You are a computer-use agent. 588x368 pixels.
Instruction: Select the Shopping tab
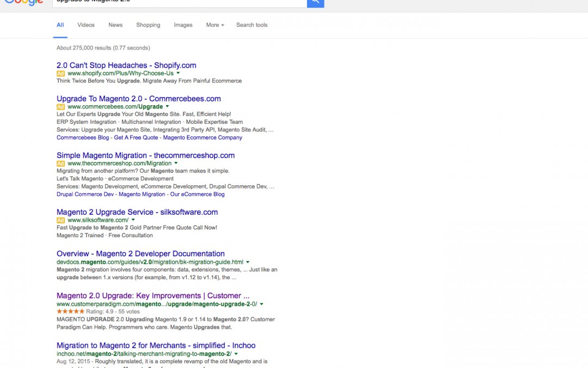[x=148, y=25]
